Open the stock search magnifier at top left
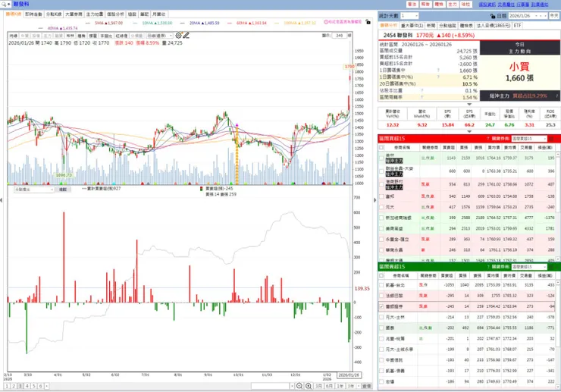The height and width of the screenshot is (392, 561). [x=4, y=5]
